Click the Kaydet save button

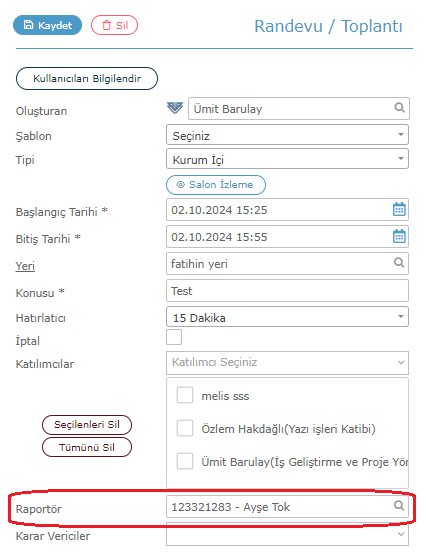pos(47,25)
